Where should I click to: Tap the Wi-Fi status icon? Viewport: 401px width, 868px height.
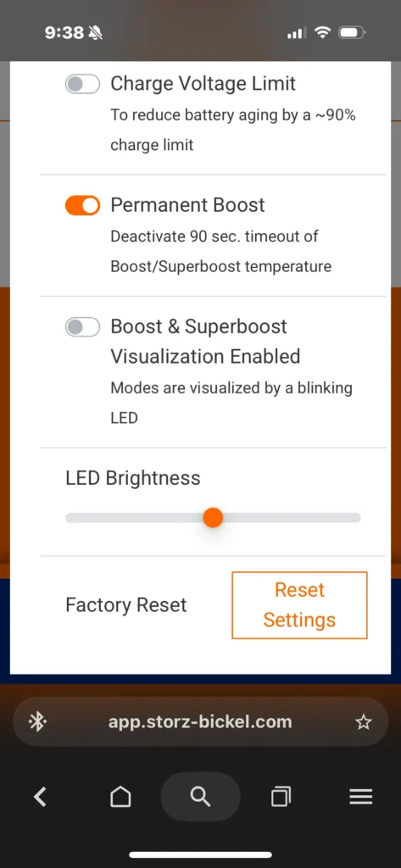[x=322, y=33]
